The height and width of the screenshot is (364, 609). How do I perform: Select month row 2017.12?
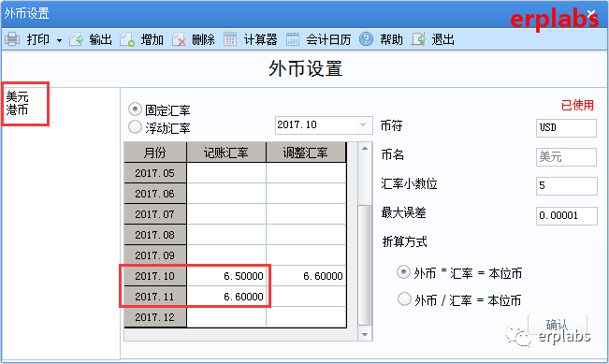pyautogui.click(x=155, y=317)
